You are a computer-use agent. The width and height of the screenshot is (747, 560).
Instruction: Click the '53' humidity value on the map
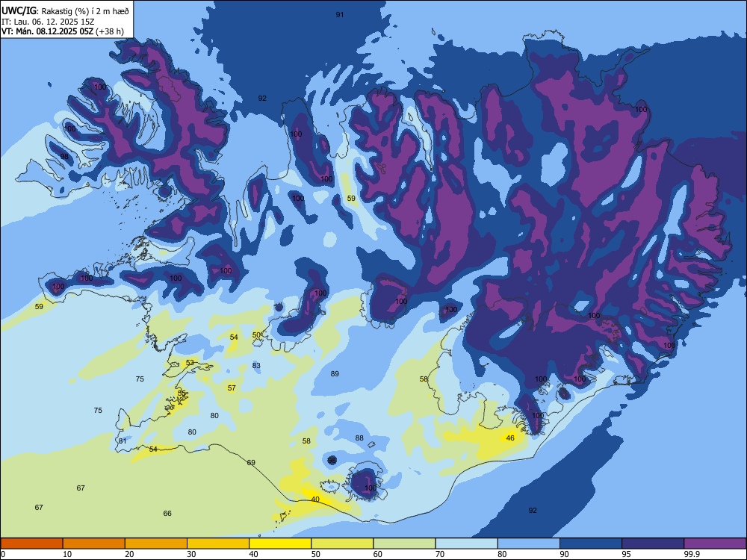pos(190,363)
